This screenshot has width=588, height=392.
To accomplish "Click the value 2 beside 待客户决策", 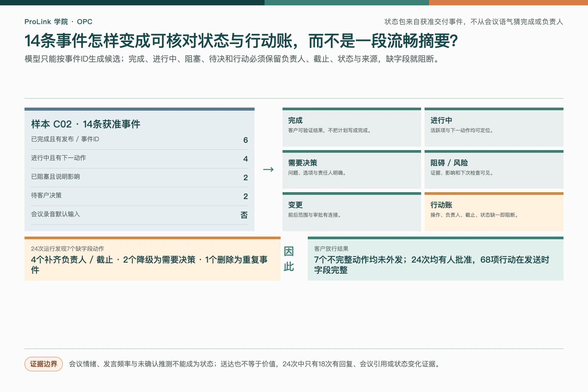I will click(246, 196).
